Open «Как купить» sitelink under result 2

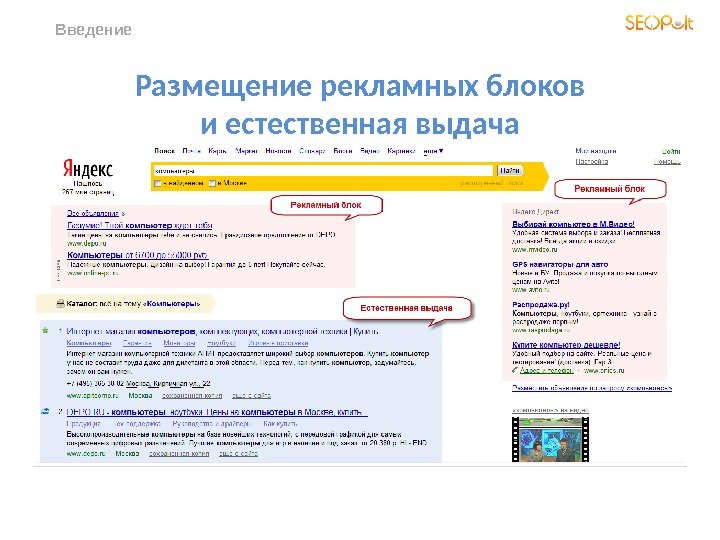[x=280, y=423]
